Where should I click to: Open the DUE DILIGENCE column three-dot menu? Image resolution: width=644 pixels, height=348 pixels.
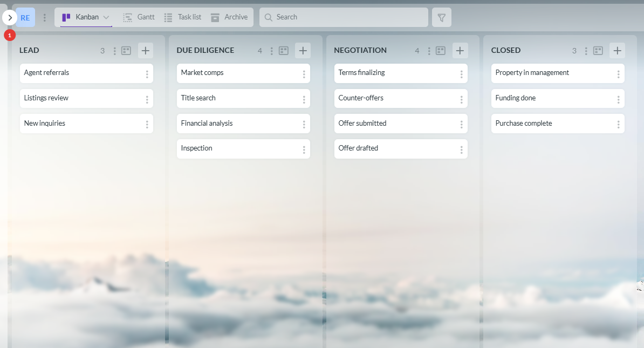[x=271, y=50]
